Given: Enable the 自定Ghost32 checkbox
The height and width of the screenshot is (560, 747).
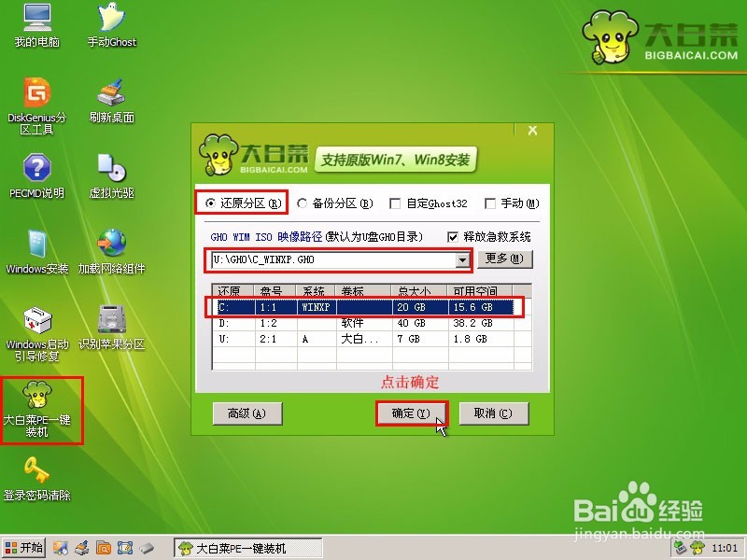Looking at the screenshot, I should [394, 203].
